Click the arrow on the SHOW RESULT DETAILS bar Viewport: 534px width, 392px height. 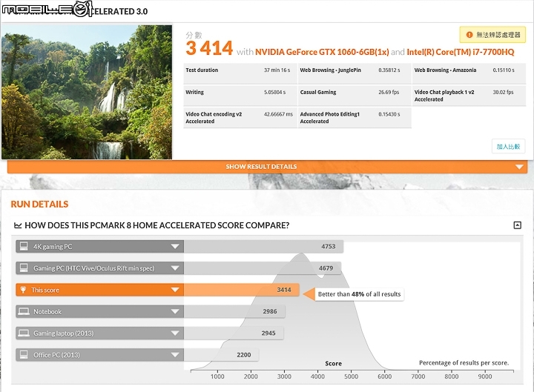point(519,167)
